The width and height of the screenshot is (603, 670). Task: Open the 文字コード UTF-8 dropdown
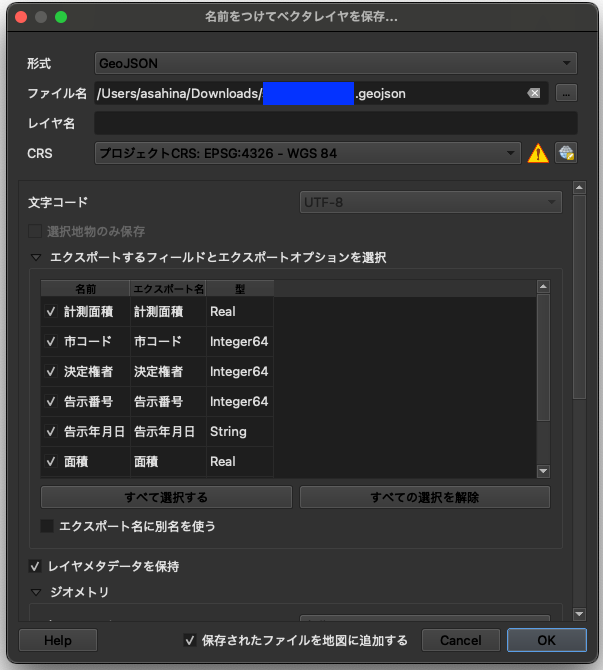(x=430, y=202)
